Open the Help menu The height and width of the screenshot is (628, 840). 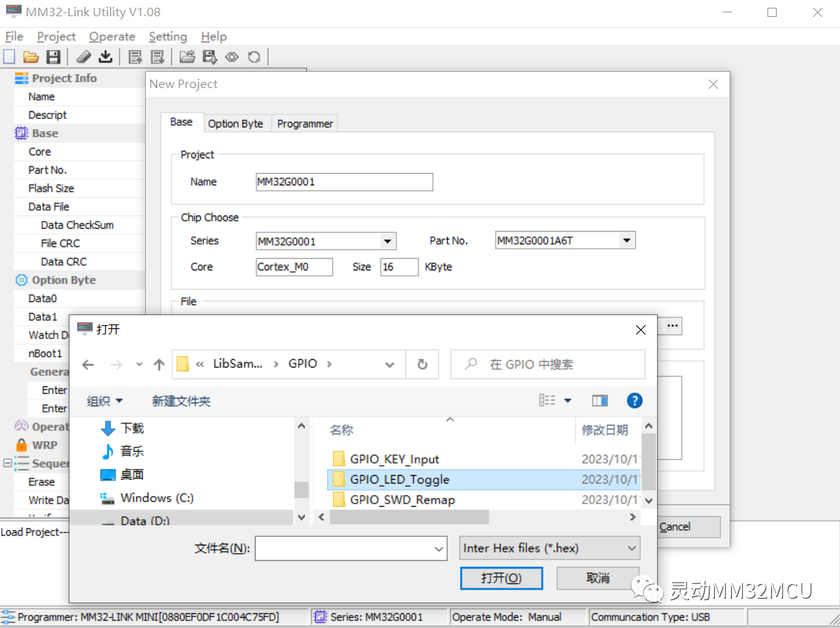point(214,36)
